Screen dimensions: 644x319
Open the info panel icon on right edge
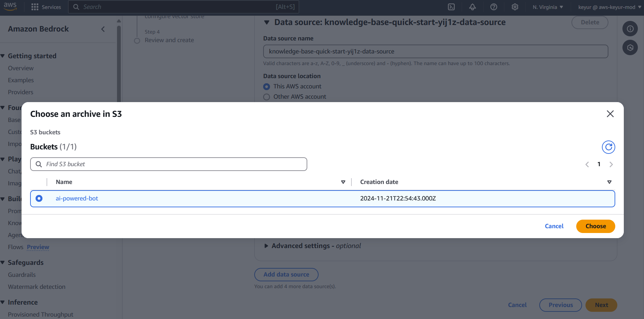click(x=630, y=29)
